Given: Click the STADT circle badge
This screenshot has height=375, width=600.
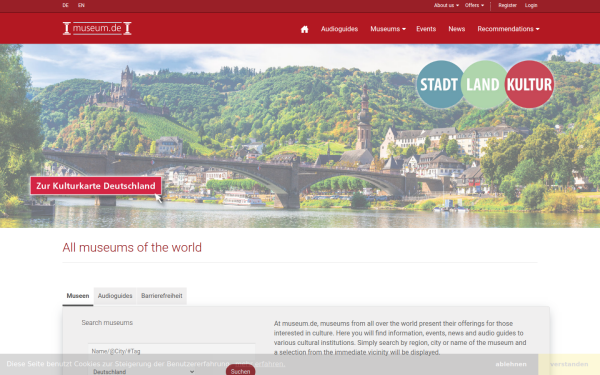Looking at the screenshot, I should [x=440, y=84].
